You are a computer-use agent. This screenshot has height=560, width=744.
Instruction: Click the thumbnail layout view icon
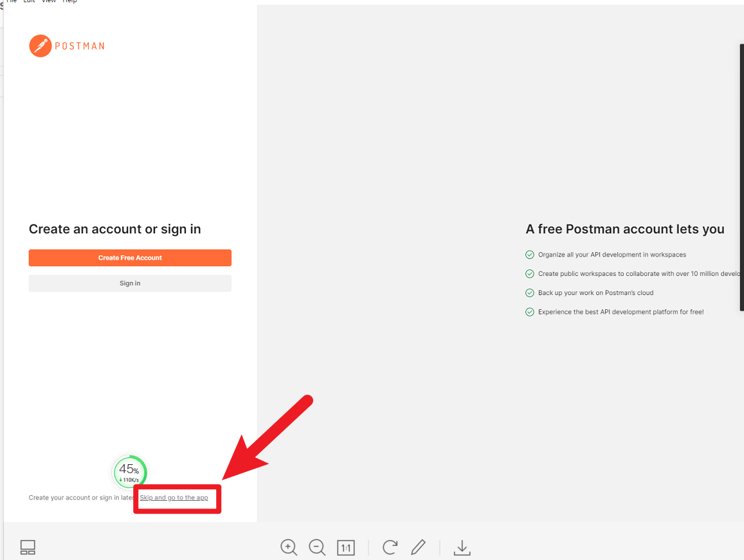[28, 547]
